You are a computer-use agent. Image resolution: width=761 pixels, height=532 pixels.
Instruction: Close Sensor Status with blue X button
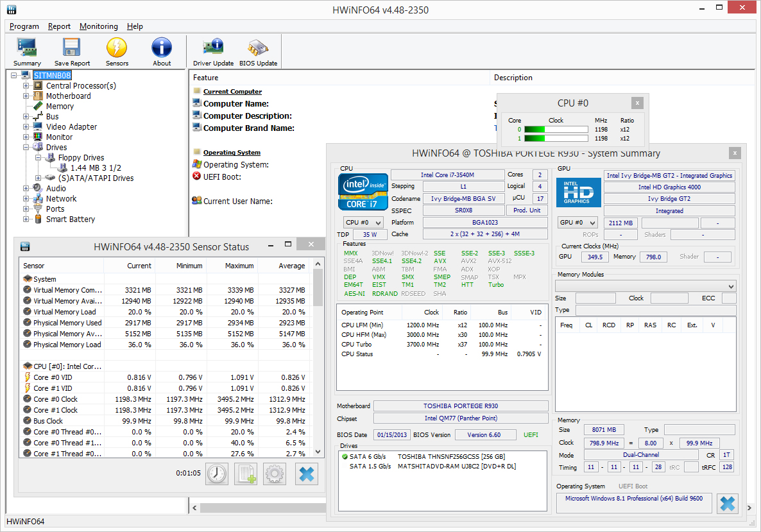pos(307,473)
